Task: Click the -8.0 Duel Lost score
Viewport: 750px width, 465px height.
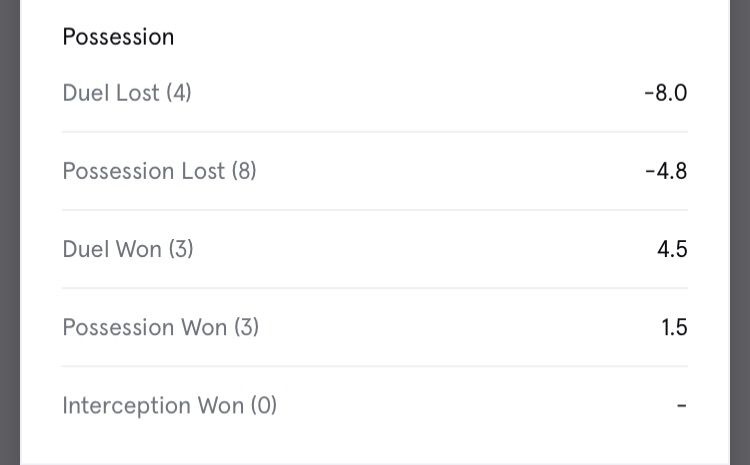Action: click(x=665, y=93)
